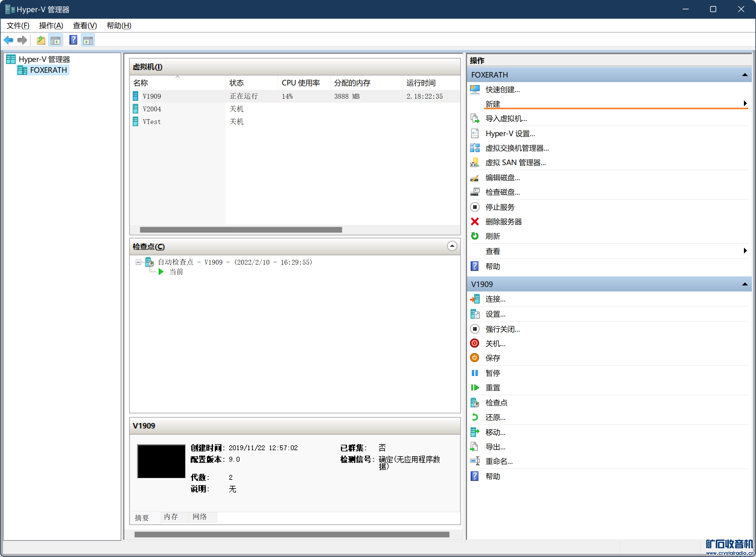Click the red X Remove Server icon
This screenshot has width=756, height=557.
coord(475,221)
